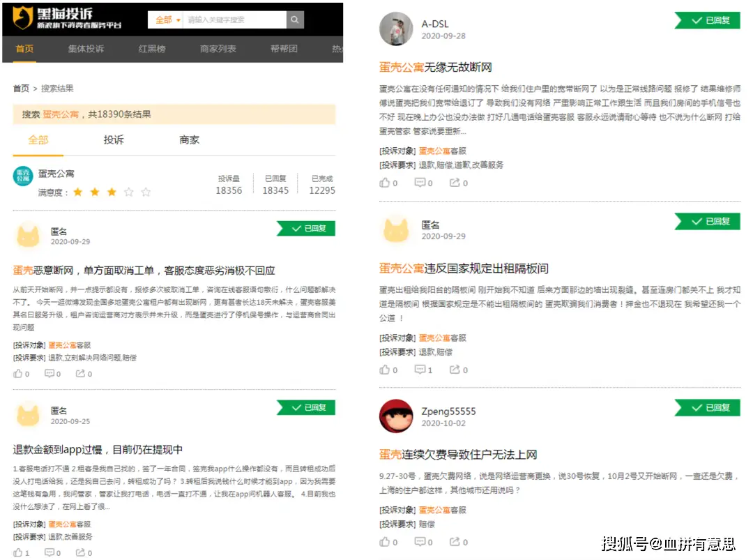The height and width of the screenshot is (560, 753).
Task: Click the 2020-10-02 date text
Action: point(443,423)
